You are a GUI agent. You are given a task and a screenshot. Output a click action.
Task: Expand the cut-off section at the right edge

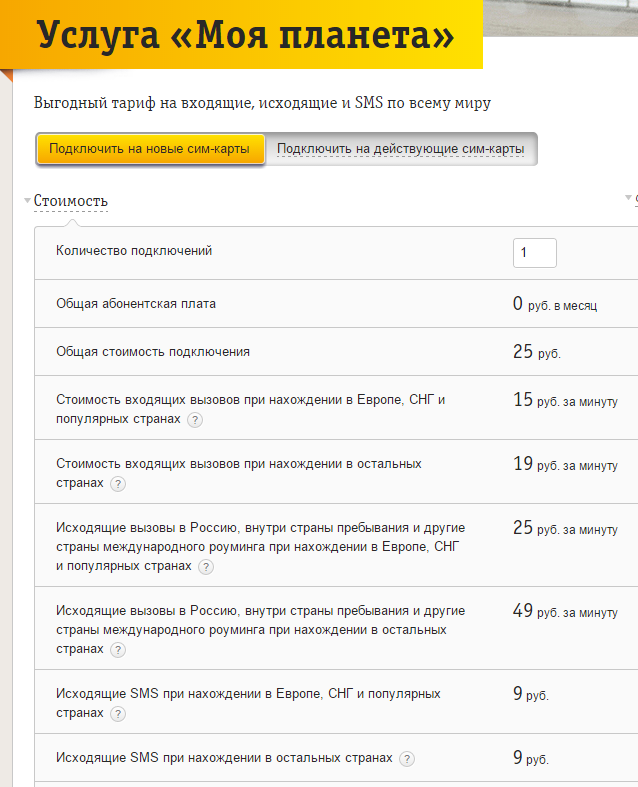(x=631, y=199)
